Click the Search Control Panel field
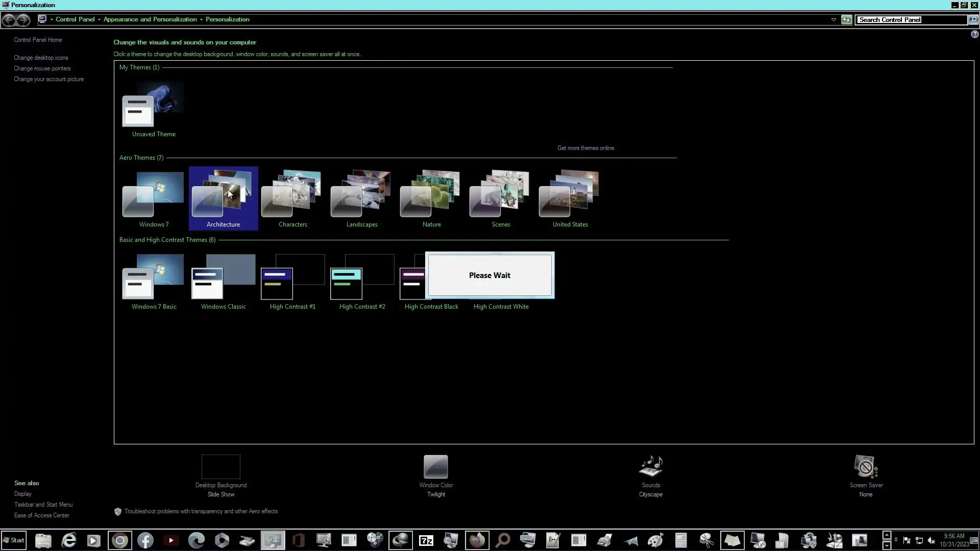Viewport: 980px width, 551px height. pos(911,20)
